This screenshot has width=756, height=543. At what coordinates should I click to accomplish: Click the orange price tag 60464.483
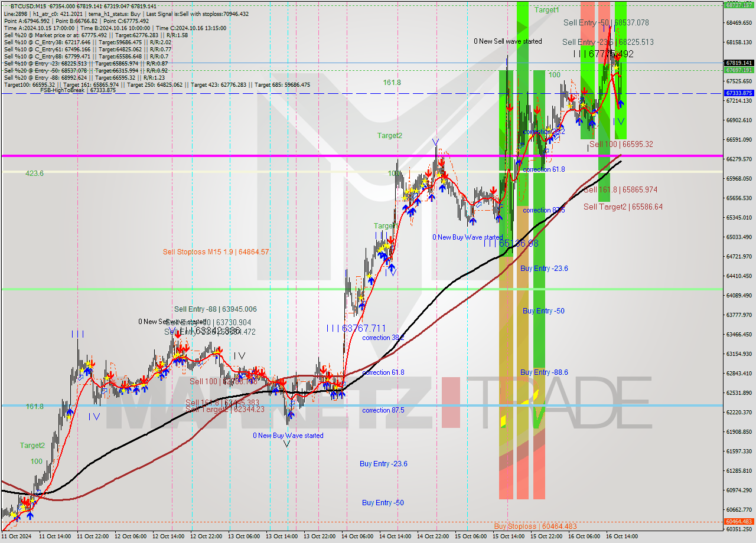[x=739, y=521]
